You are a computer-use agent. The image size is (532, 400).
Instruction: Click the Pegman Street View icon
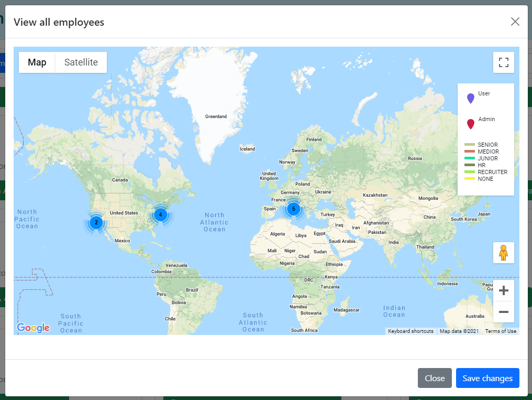[504, 253]
